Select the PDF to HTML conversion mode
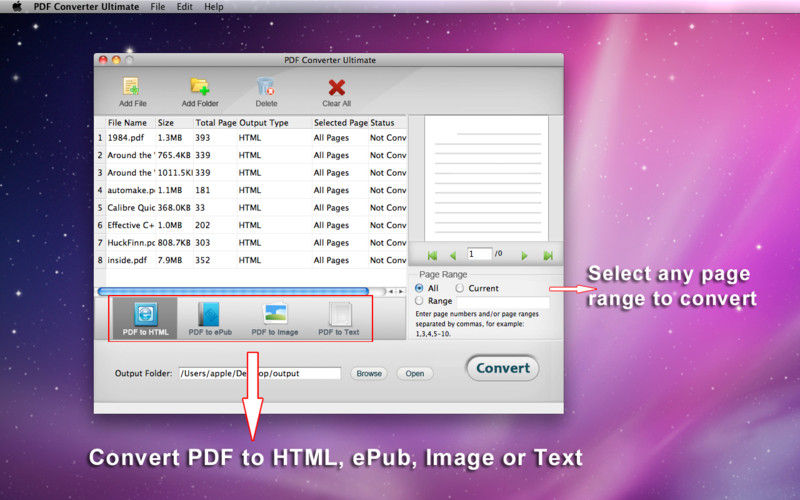The width and height of the screenshot is (800, 500). click(145, 319)
